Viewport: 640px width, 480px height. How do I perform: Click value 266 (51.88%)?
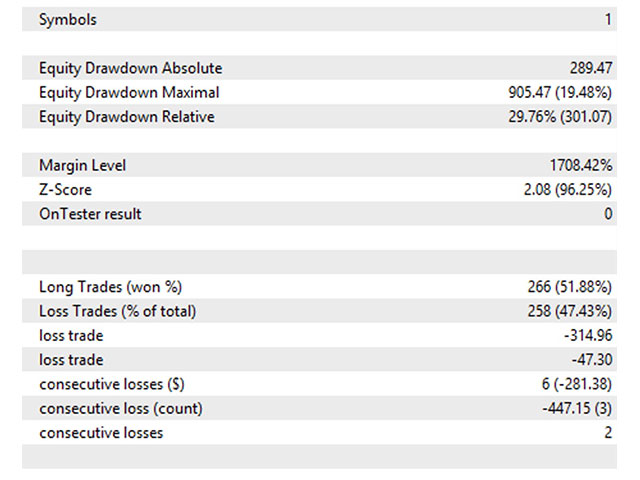click(x=570, y=287)
